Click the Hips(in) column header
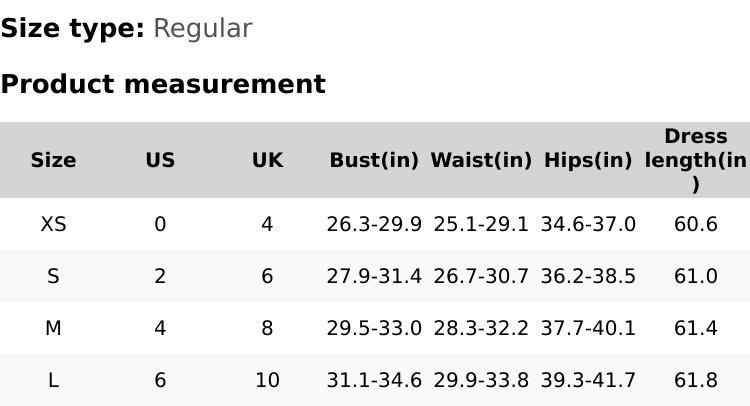The width and height of the screenshot is (750, 406). click(588, 160)
